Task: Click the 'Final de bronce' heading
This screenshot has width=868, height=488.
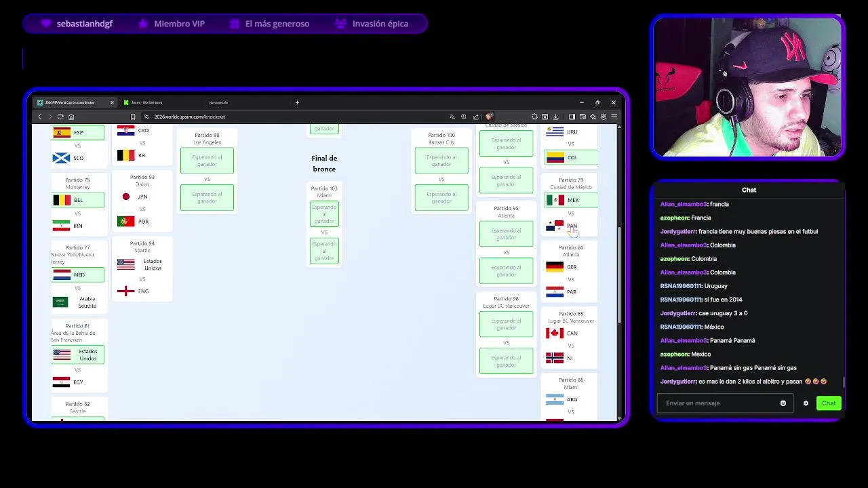Action: click(324, 163)
